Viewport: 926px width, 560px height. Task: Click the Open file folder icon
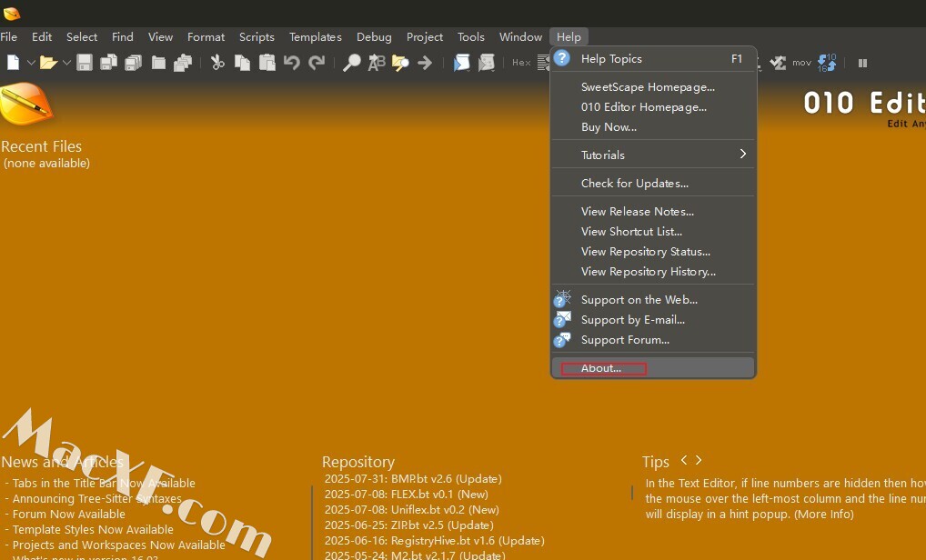coord(48,63)
